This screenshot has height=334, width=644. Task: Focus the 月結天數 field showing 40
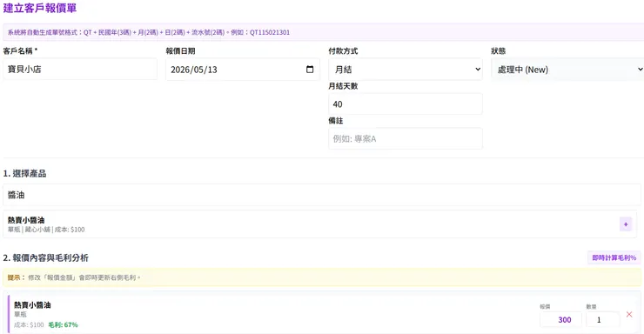click(x=406, y=104)
